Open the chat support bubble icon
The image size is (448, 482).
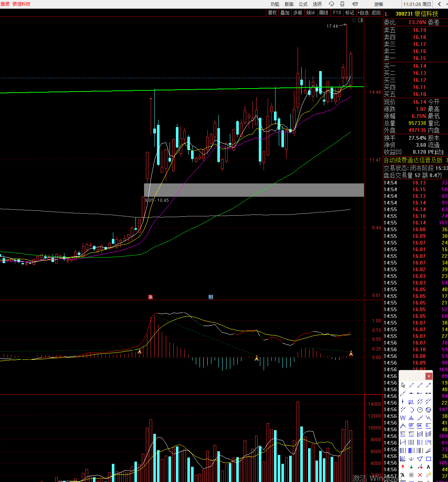(331, 4)
